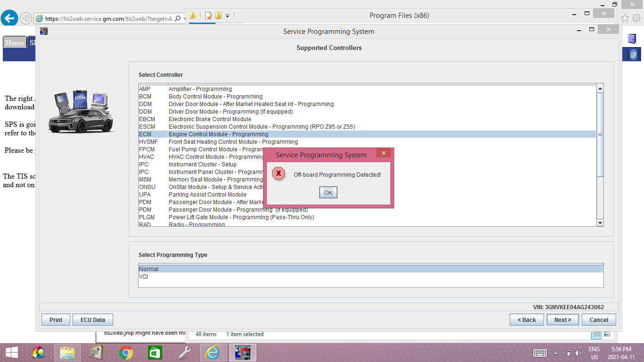Launch Google Chrome from the taskbar
The height and width of the screenshot is (362, 644).
coord(126,353)
